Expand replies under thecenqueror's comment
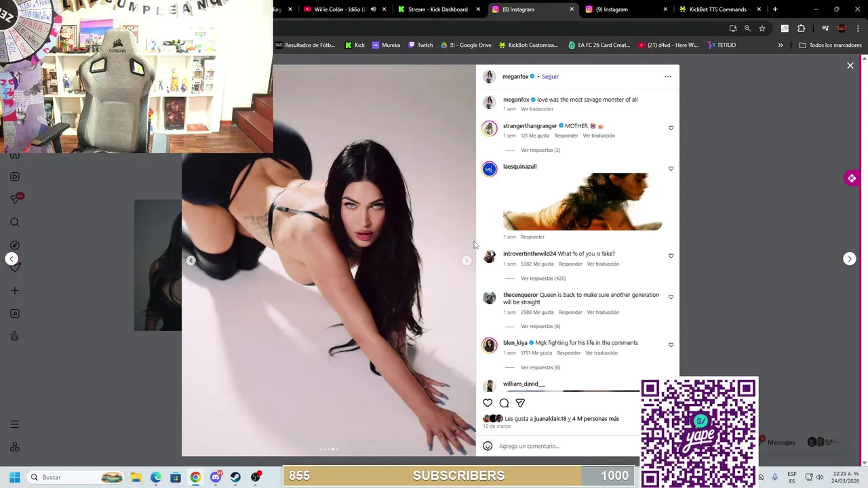This screenshot has height=488, width=868. [x=540, y=326]
